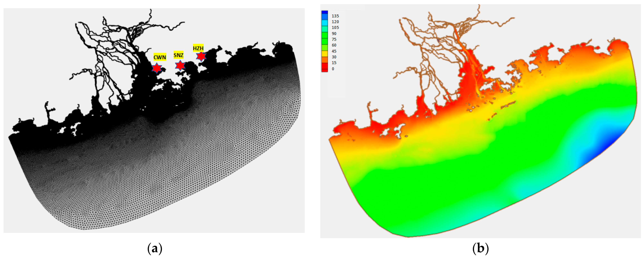Click the legend value 60
This screenshot has height=258, width=644.
[334, 45]
